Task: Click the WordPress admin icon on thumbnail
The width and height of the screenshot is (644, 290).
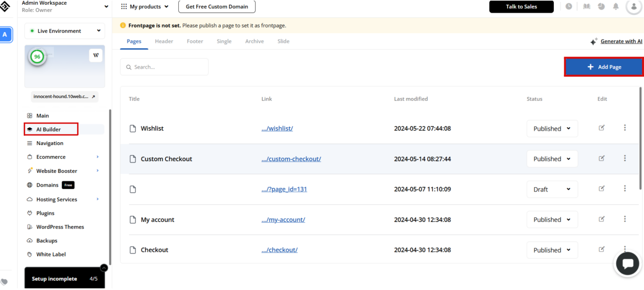Action: 96,56
